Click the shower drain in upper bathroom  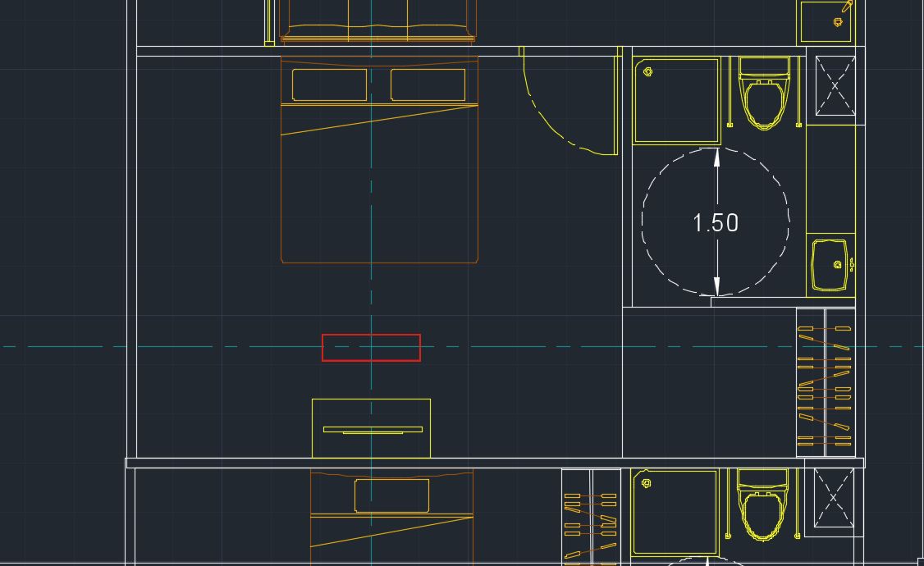(x=648, y=72)
